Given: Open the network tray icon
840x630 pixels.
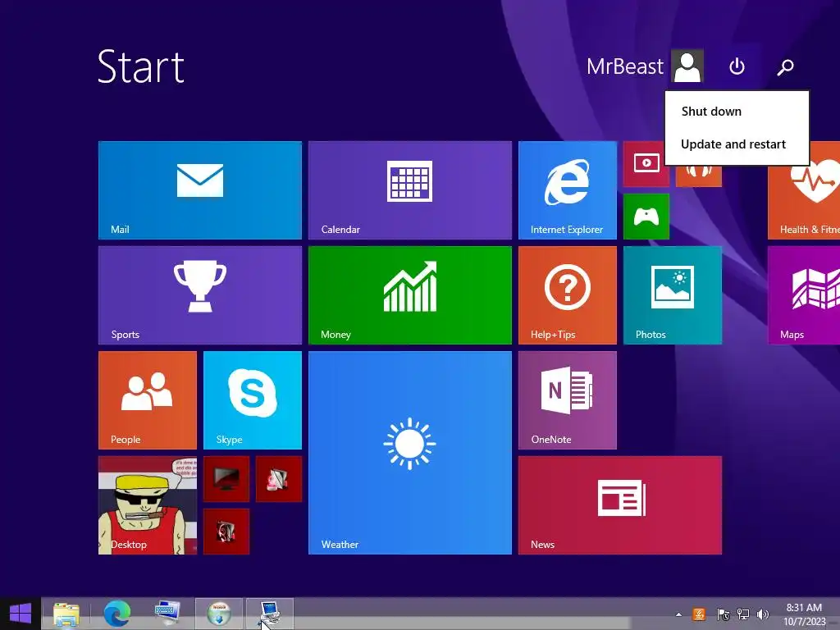Looking at the screenshot, I should (742, 614).
